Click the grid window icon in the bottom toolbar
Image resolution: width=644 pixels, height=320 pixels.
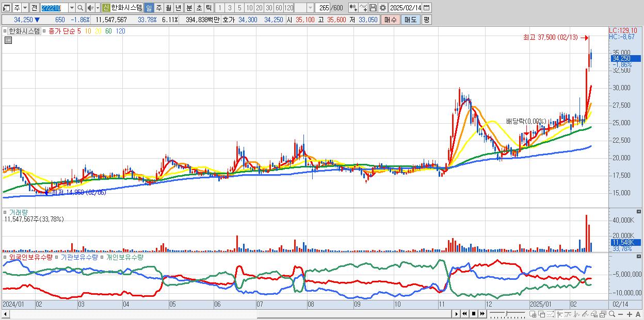pyautogui.click(x=533, y=314)
